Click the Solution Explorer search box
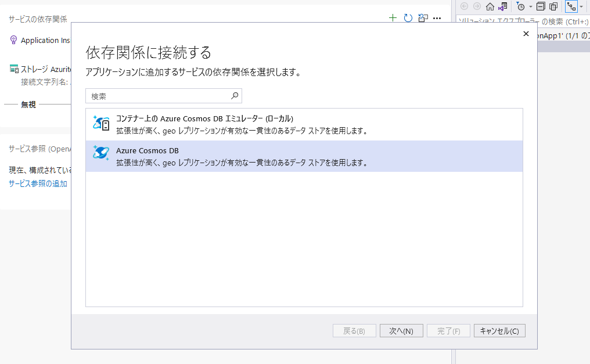Image resolution: width=590 pixels, height=364 pixels. coord(523,21)
